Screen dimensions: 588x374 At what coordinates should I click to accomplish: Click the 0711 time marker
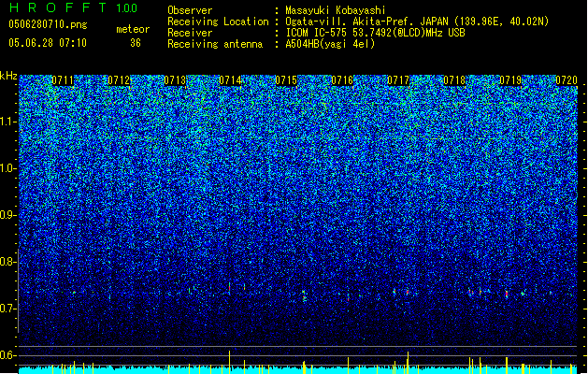pos(63,80)
